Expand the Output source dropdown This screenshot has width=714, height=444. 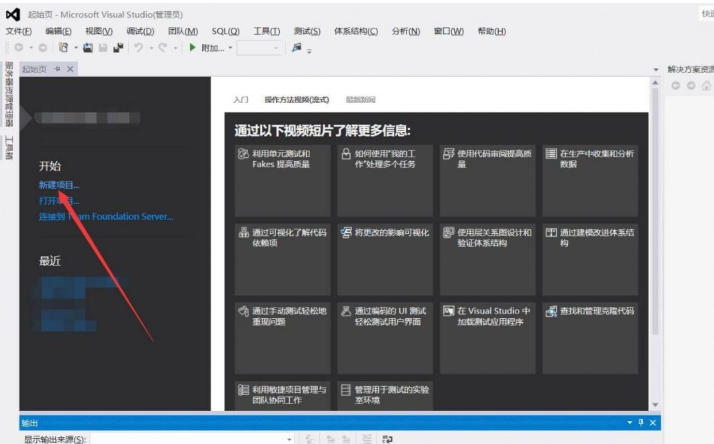(289, 438)
